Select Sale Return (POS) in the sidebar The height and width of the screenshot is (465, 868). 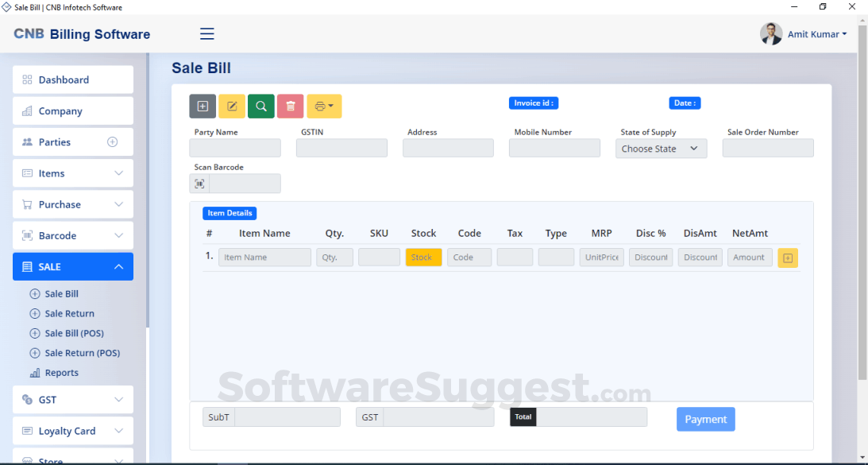pyautogui.click(x=83, y=353)
